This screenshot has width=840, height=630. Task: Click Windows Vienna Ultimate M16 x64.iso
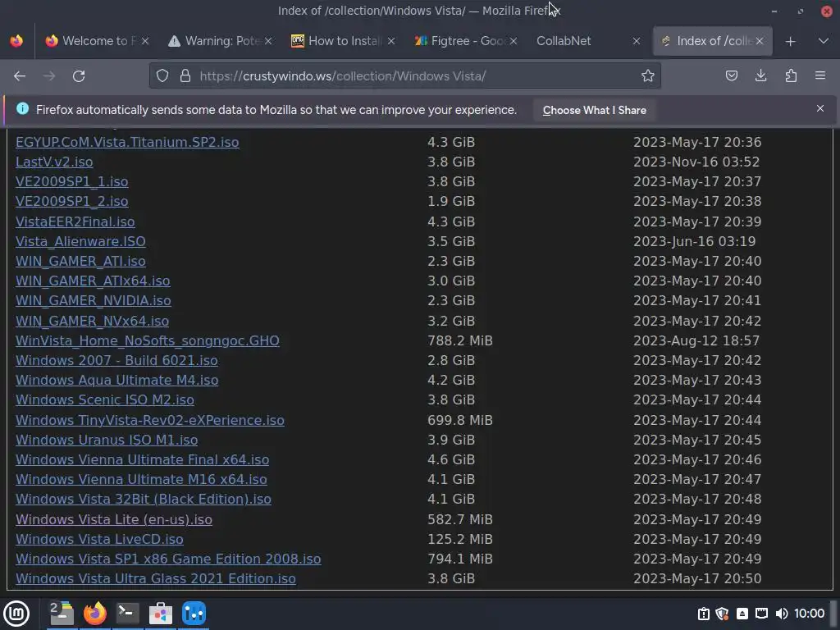tap(141, 479)
